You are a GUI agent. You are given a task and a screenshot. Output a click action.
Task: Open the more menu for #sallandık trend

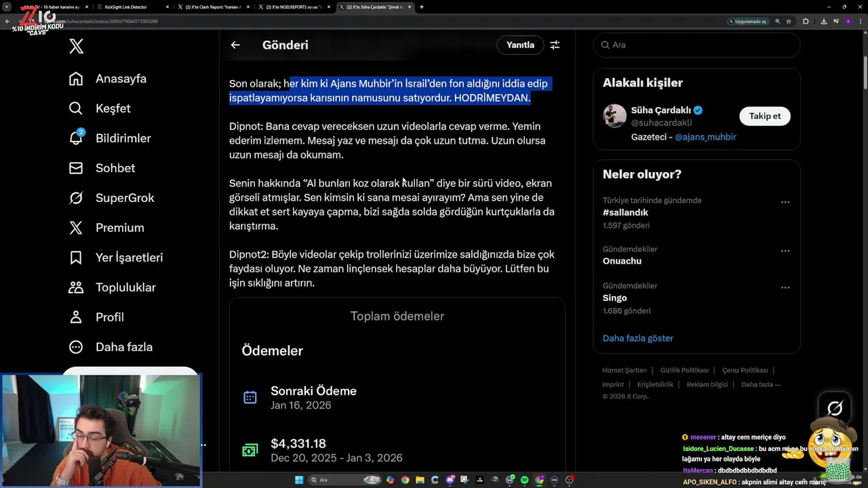[x=785, y=202]
